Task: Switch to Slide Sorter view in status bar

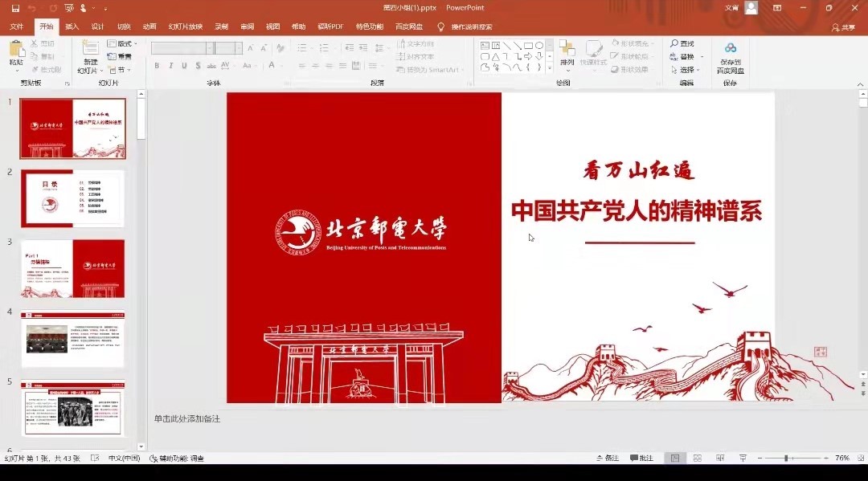Action: pyautogui.click(x=698, y=458)
